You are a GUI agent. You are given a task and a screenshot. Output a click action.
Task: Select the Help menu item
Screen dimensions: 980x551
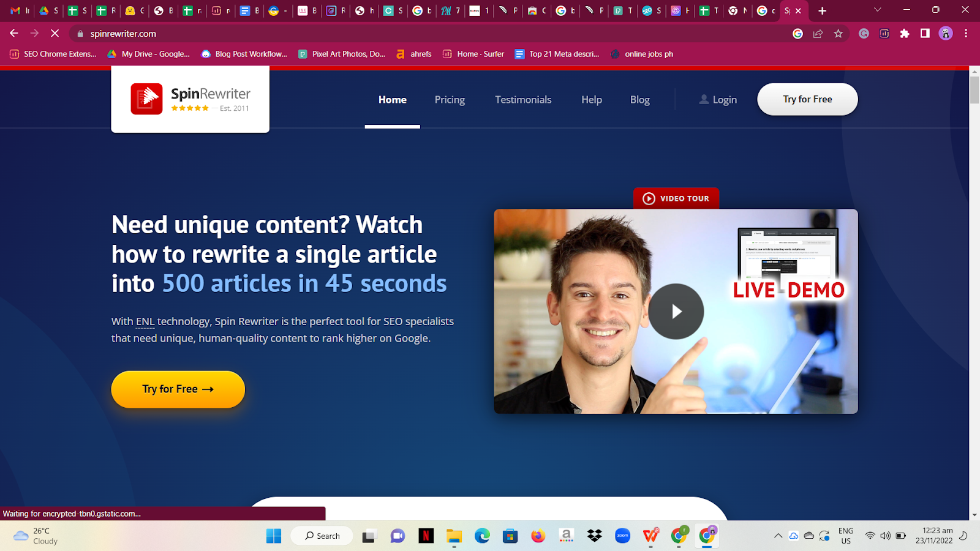click(x=592, y=100)
